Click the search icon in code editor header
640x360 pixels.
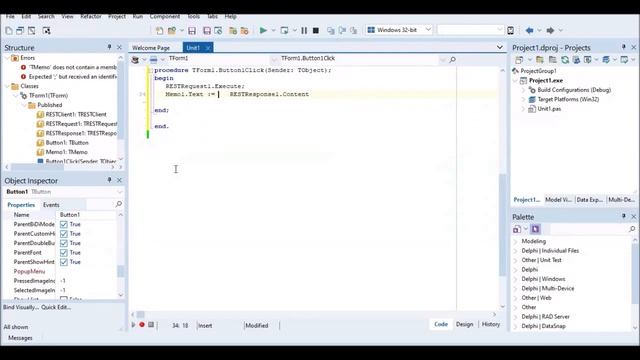(x=452, y=60)
